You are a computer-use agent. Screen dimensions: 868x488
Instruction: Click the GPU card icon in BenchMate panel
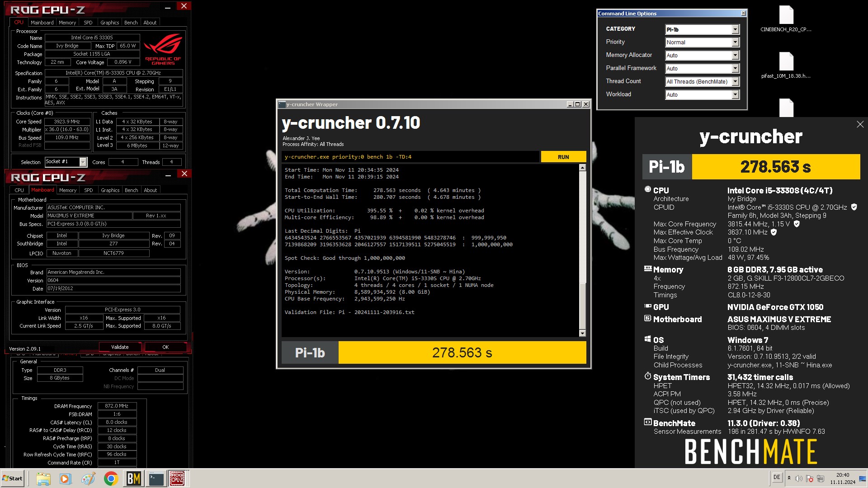647,306
